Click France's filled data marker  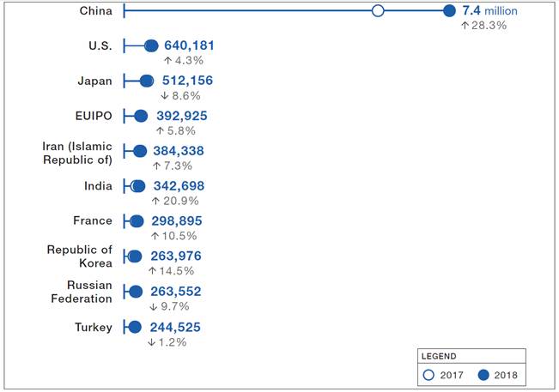[x=137, y=221]
